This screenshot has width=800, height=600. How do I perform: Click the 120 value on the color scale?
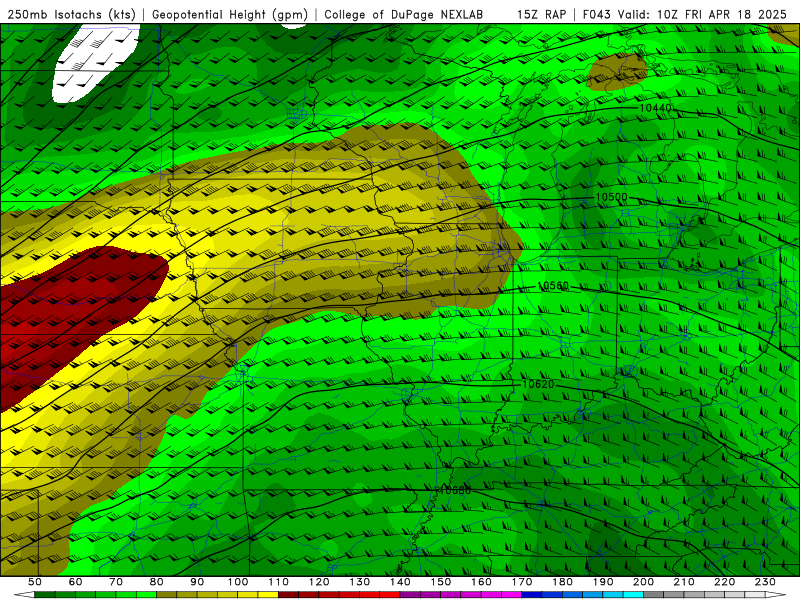pos(319,582)
